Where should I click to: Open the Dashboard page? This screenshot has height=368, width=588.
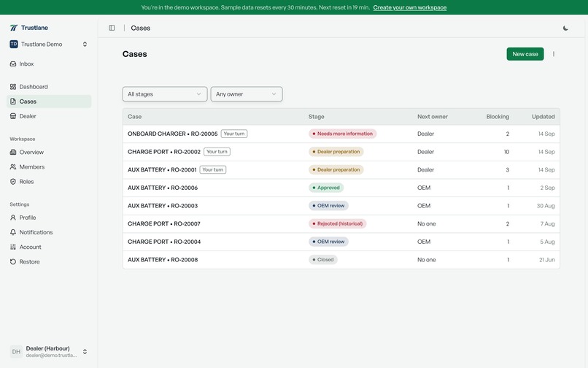(49, 87)
